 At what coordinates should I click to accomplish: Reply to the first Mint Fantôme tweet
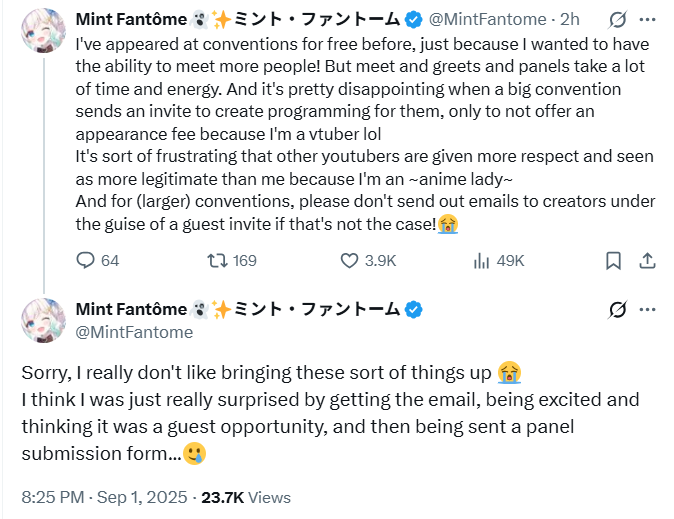pyautogui.click(x=86, y=260)
